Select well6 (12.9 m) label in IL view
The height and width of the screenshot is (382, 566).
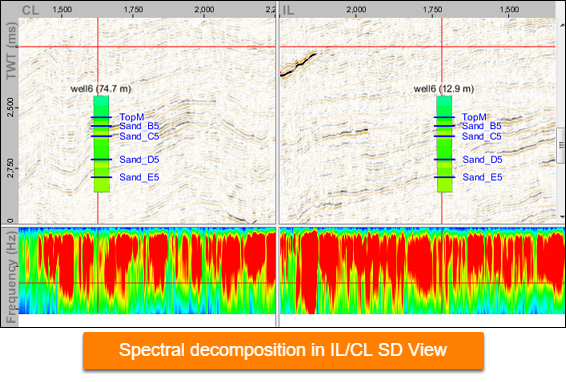coord(444,88)
